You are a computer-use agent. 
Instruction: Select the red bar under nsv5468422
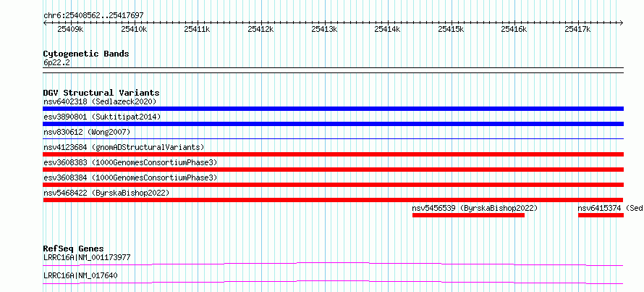point(333,200)
